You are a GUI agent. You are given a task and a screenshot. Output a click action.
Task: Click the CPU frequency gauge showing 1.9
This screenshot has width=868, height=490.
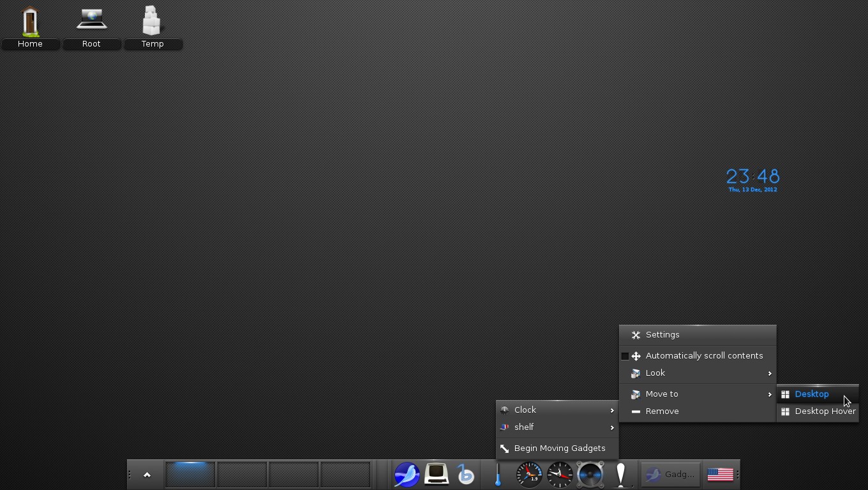tap(529, 475)
